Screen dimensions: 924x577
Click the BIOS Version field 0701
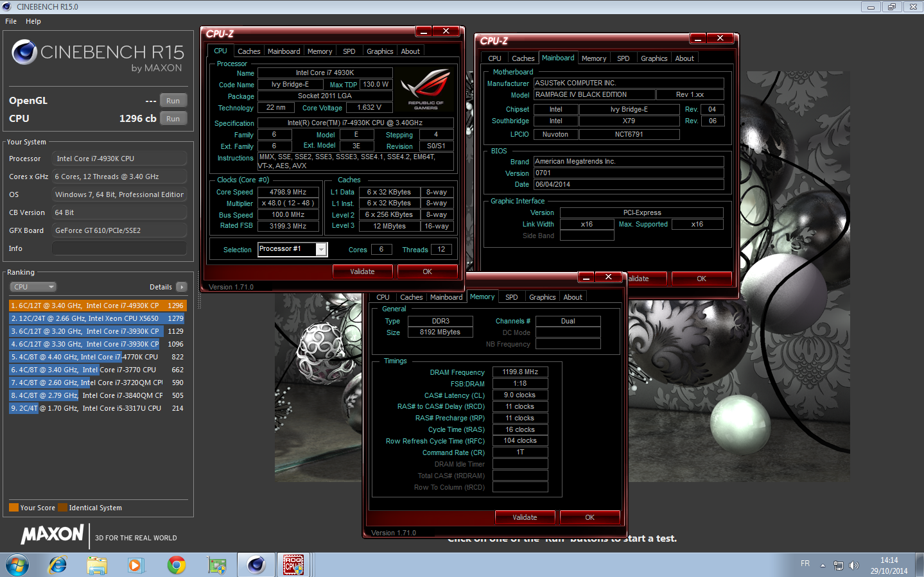(629, 173)
